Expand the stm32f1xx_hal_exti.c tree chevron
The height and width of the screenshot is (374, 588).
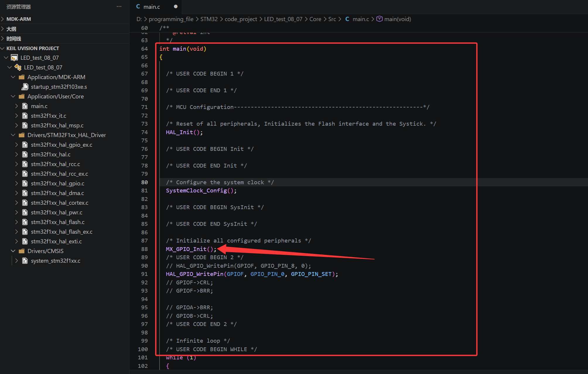[17, 241]
